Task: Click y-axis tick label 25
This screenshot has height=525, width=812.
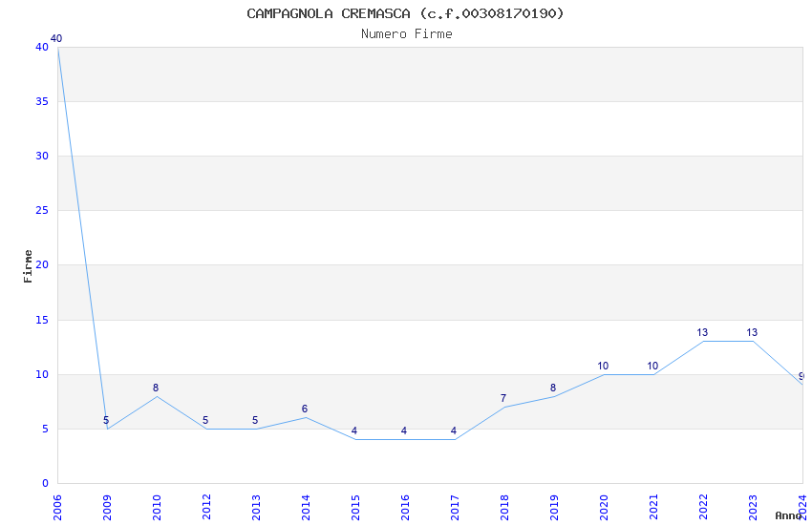Action: point(42,211)
